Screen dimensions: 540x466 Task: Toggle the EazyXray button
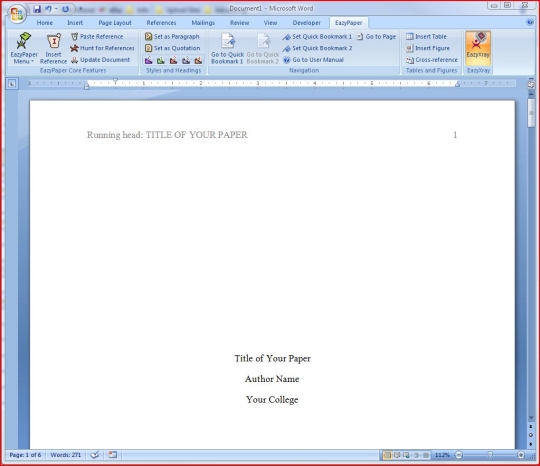[478, 48]
